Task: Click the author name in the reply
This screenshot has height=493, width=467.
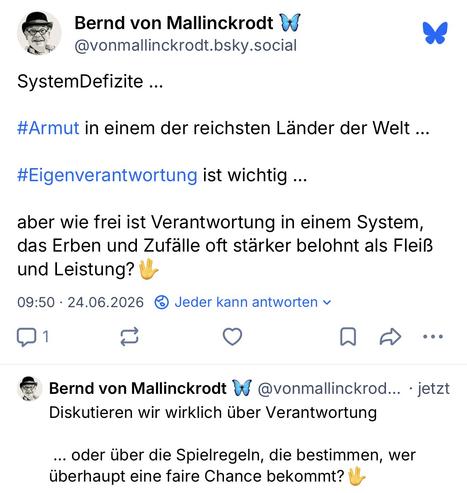Action: (x=138, y=388)
